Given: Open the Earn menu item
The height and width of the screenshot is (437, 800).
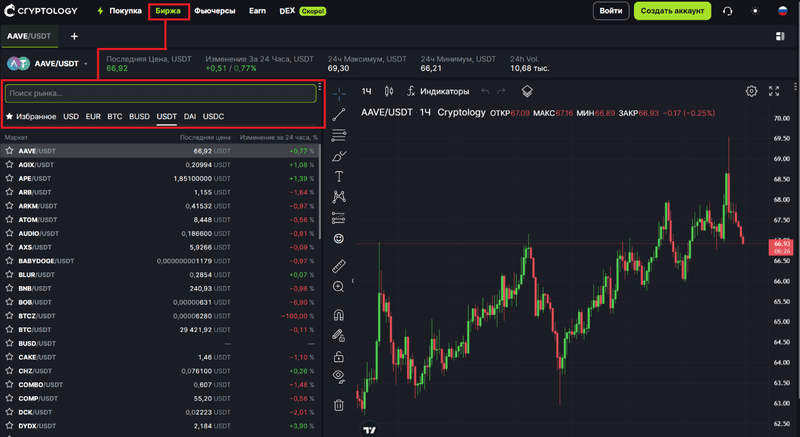Looking at the screenshot, I should pos(257,11).
